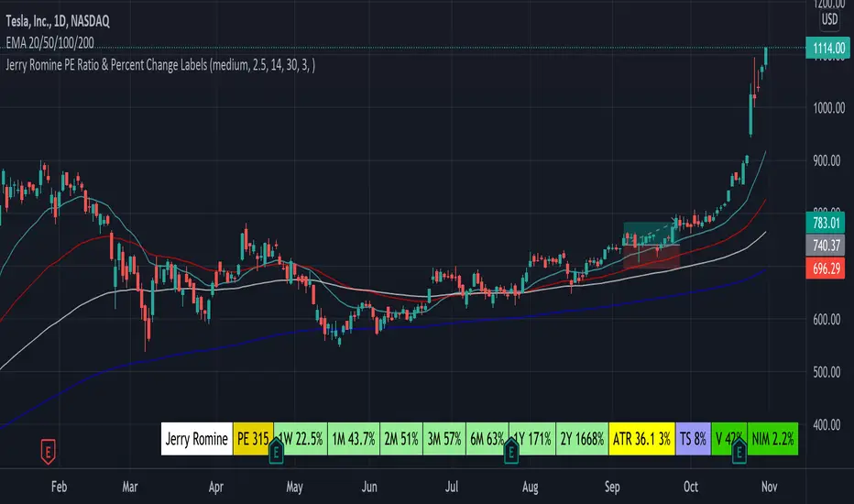Click the Jul label on time axis
854x504 pixels.
[453, 486]
